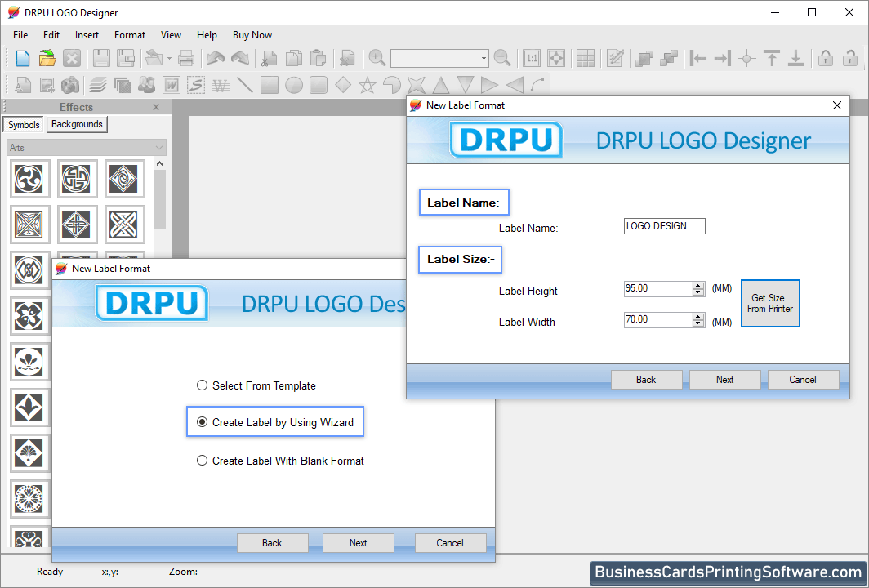Click Next in the wizard selection dialog
869x588 pixels.
pyautogui.click(x=358, y=543)
